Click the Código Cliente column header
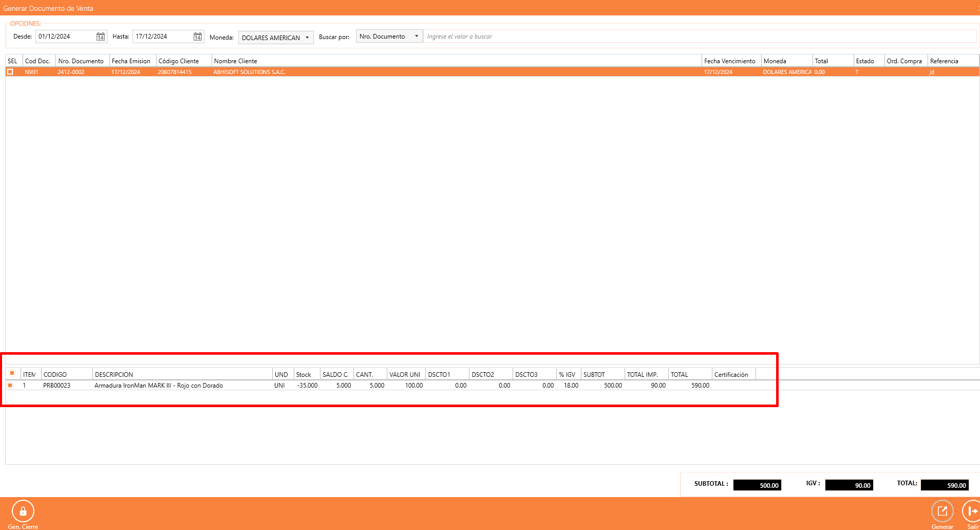 184,61
